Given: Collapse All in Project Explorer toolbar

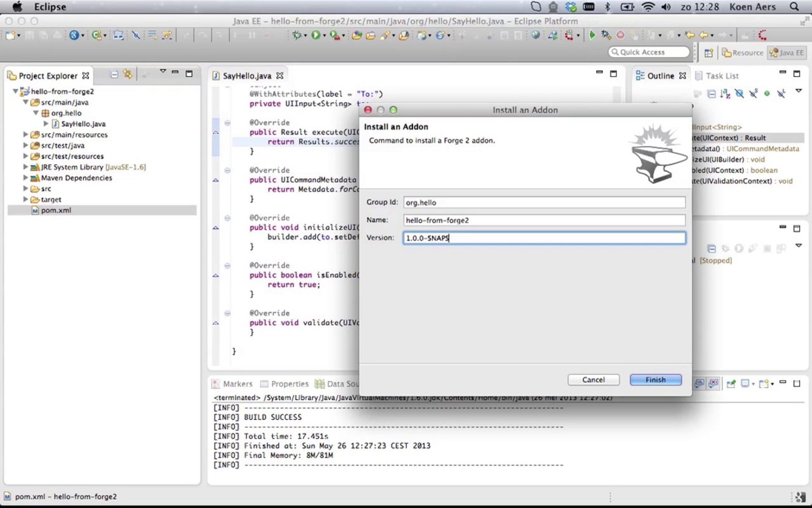Looking at the screenshot, I should pyautogui.click(x=114, y=75).
